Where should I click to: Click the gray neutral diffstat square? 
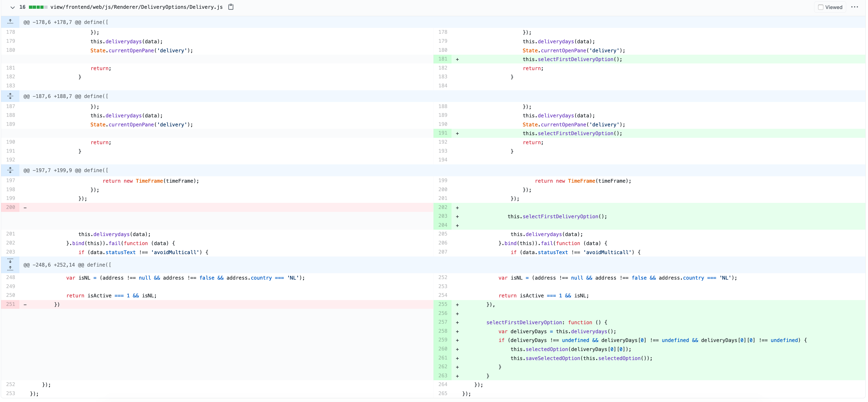click(x=46, y=7)
